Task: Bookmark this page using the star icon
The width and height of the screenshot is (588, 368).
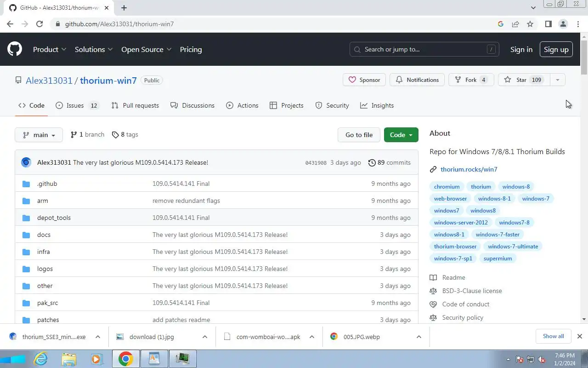Action: click(530, 24)
